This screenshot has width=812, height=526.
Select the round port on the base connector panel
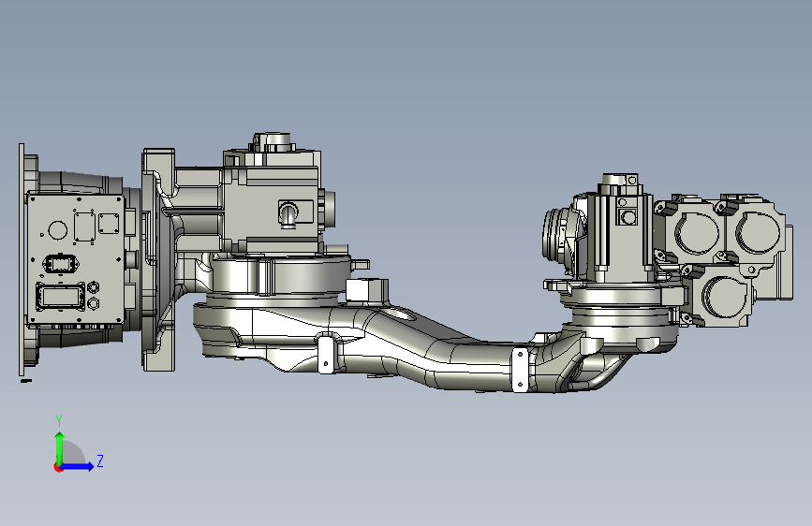(57, 230)
